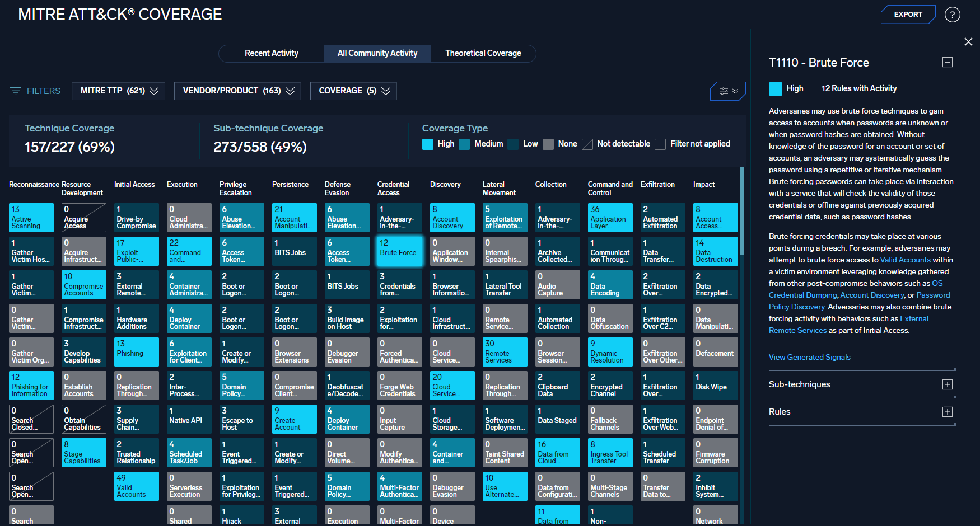Expand the Rules section
980x526 pixels.
point(947,411)
